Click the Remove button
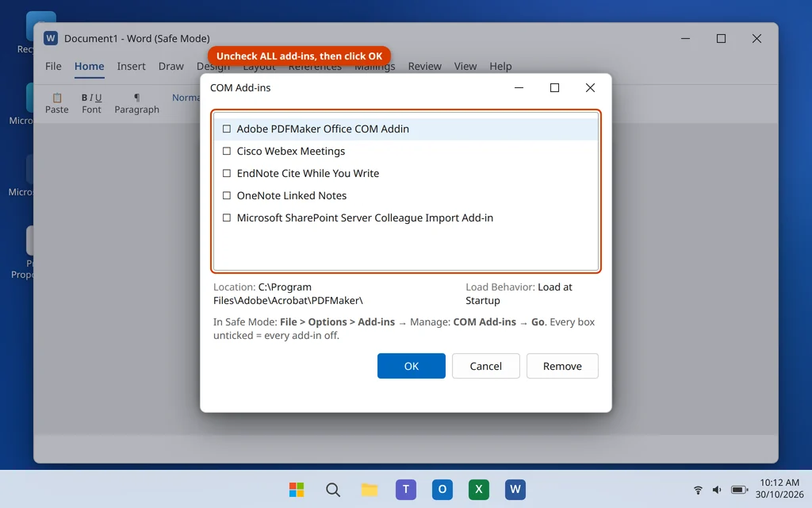The width and height of the screenshot is (812, 508). tap(562, 366)
